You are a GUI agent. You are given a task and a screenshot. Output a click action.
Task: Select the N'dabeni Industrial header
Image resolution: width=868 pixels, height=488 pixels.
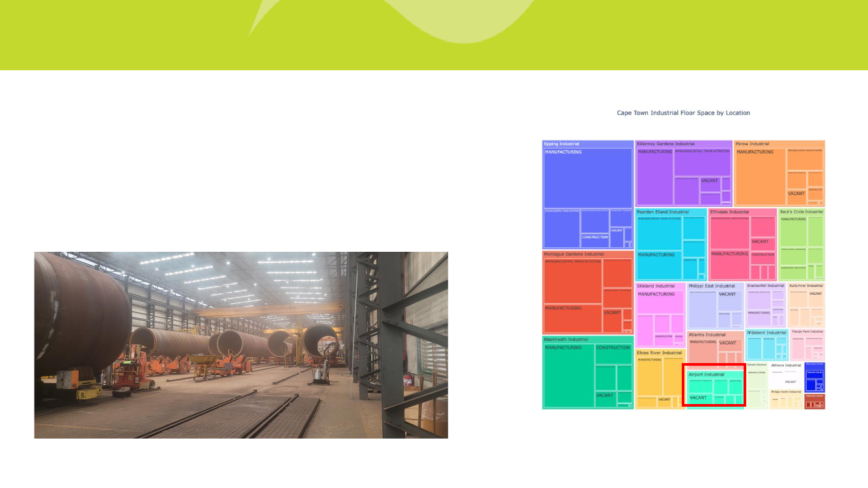[766, 333]
